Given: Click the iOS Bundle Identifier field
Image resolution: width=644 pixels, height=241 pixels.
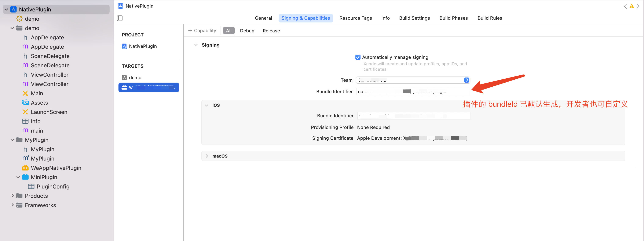Looking at the screenshot, I should 414,116.
